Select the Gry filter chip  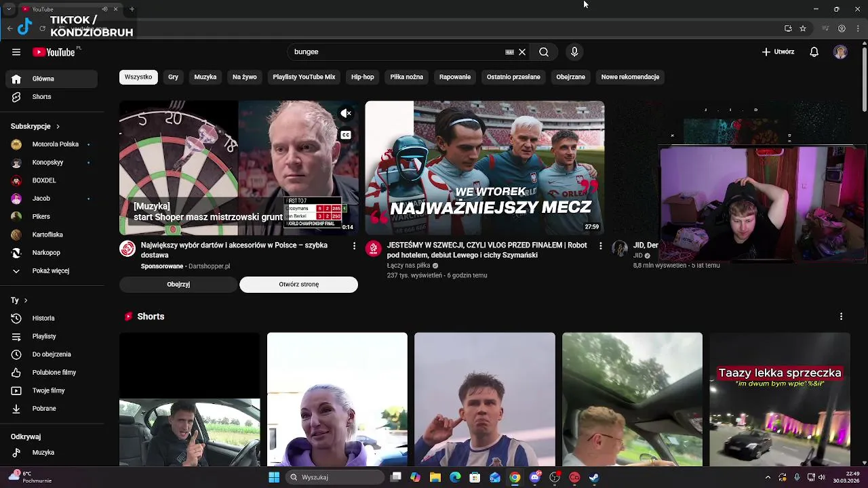173,77
